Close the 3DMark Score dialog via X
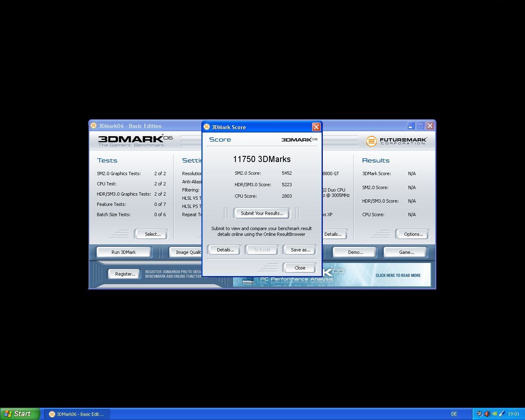 coord(316,127)
